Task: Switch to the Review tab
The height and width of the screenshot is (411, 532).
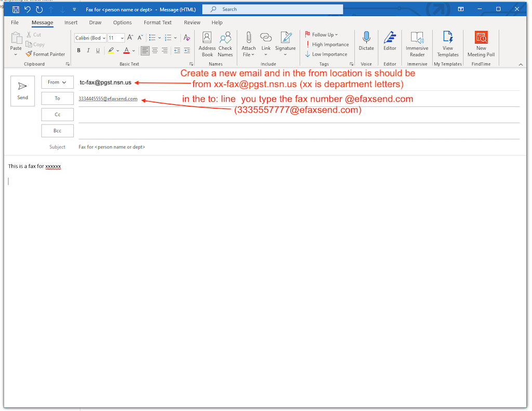Action: coord(192,22)
